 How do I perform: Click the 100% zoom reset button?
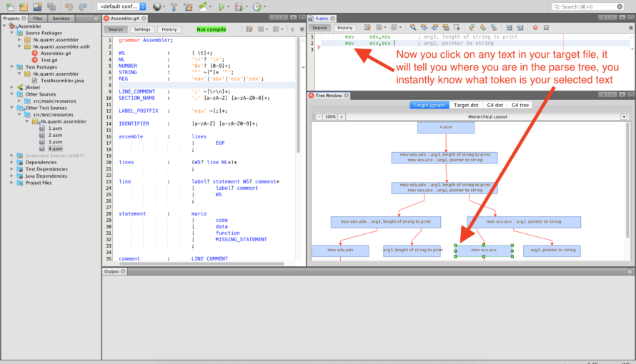[x=330, y=116]
